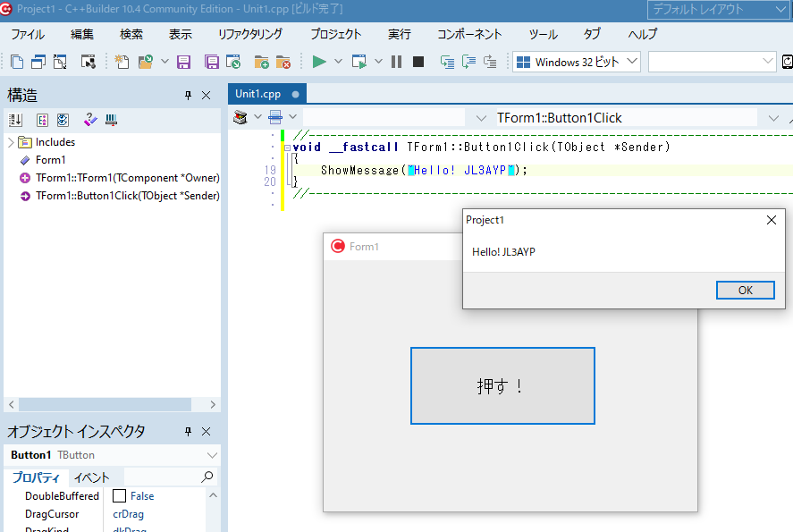Click the Trace Into debug icon

tap(447, 62)
